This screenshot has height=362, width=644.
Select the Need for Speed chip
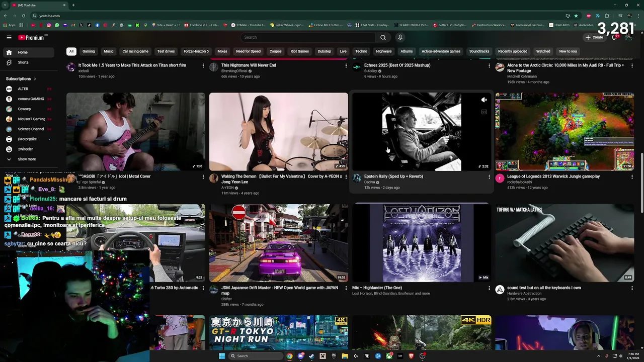pos(248,51)
